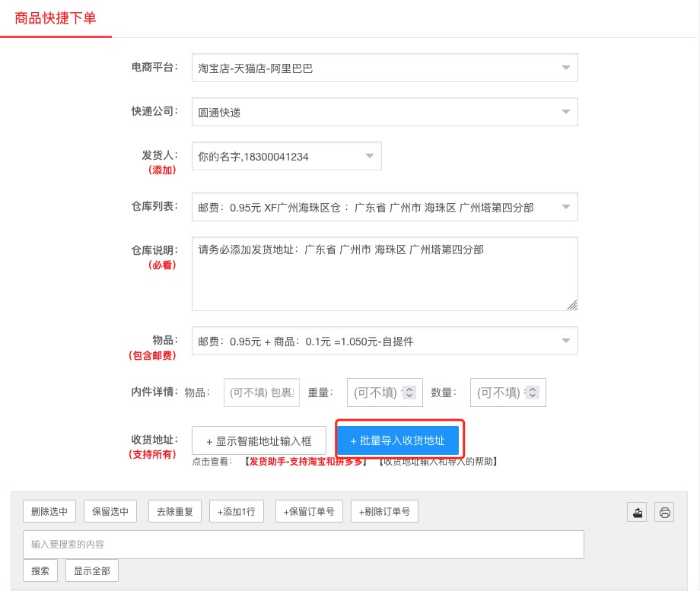Select the 商品快捷下单 tab
The height and width of the screenshot is (591, 700).
(56, 18)
